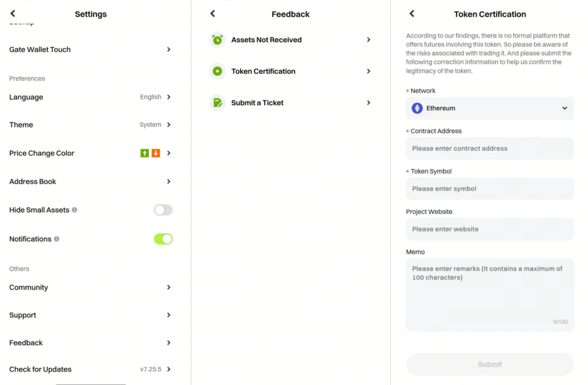The height and width of the screenshot is (385, 588).
Task: Open the Ethereum network dropdown
Action: coord(490,108)
